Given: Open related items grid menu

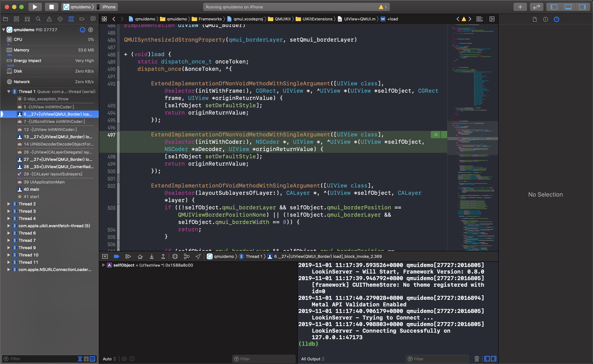Looking at the screenshot, I should click(x=104, y=19).
